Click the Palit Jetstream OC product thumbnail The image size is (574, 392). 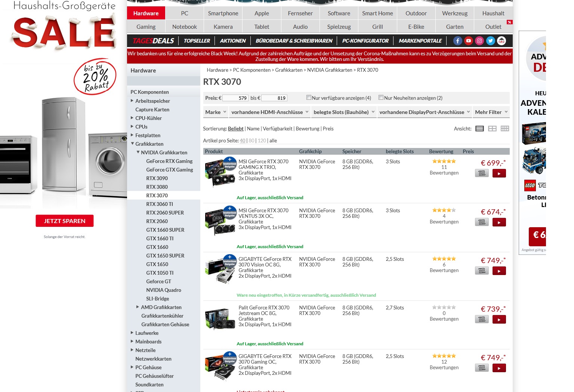tap(220, 319)
